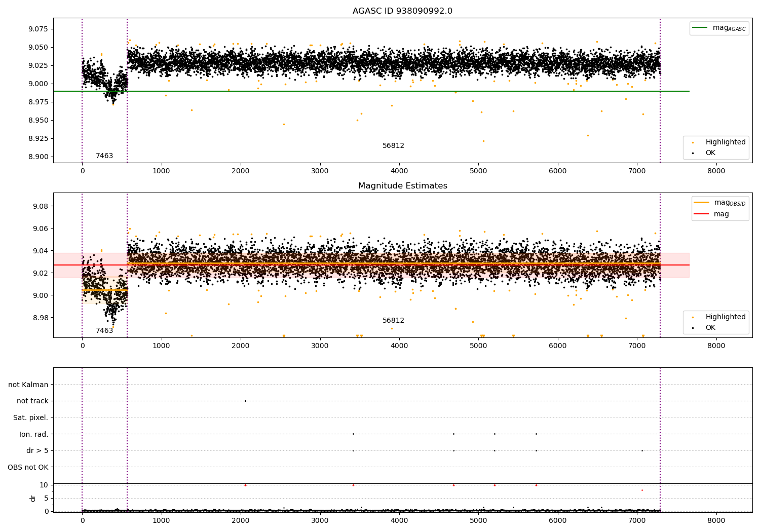Click '7463' in the Magnitude Estimates plot

(104, 331)
